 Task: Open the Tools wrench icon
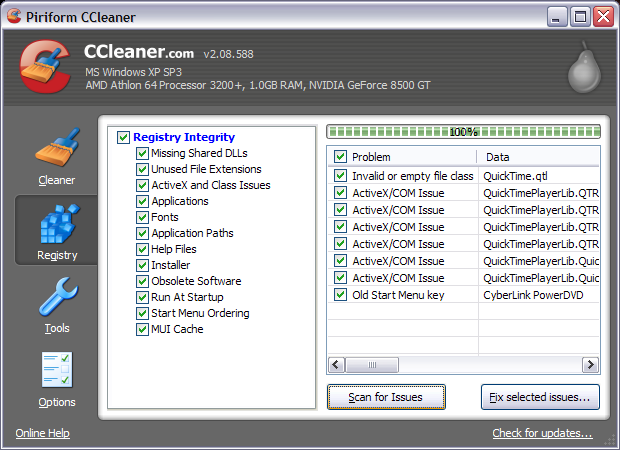[59, 297]
